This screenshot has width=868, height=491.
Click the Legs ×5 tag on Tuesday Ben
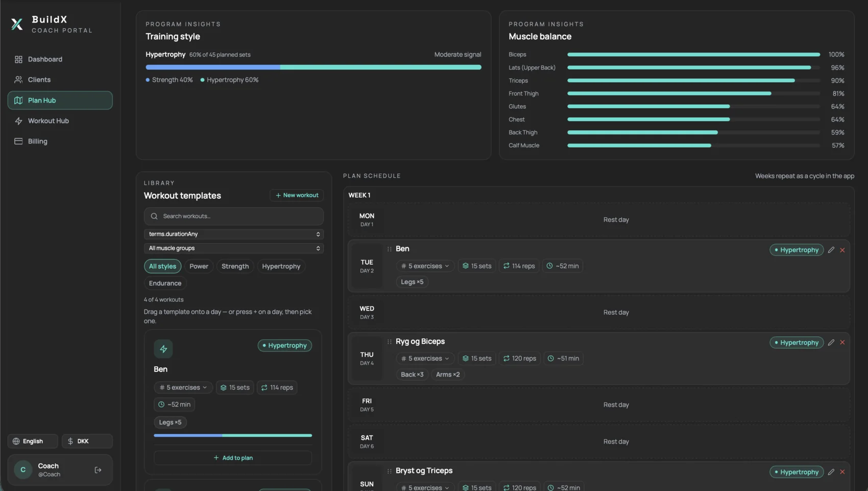coord(412,282)
